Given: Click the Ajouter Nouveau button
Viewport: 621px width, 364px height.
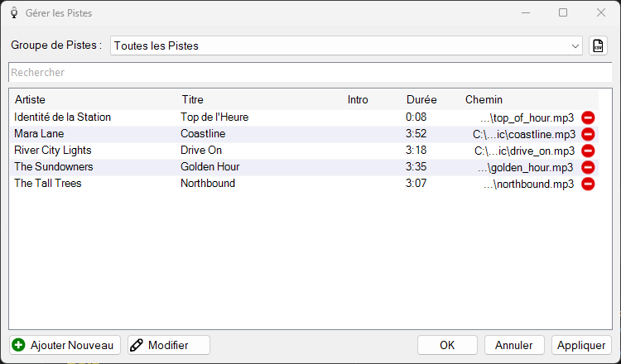Looking at the screenshot, I should point(65,345).
